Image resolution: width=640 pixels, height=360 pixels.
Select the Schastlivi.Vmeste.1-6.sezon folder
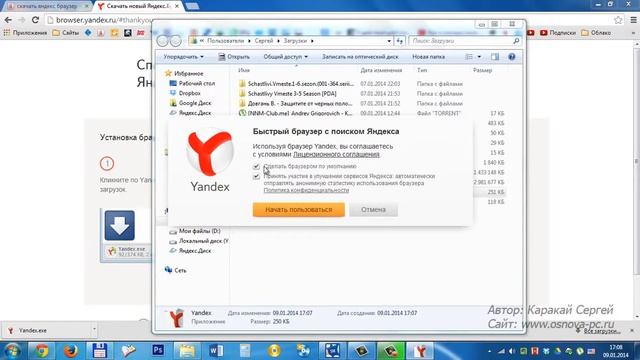[300, 84]
